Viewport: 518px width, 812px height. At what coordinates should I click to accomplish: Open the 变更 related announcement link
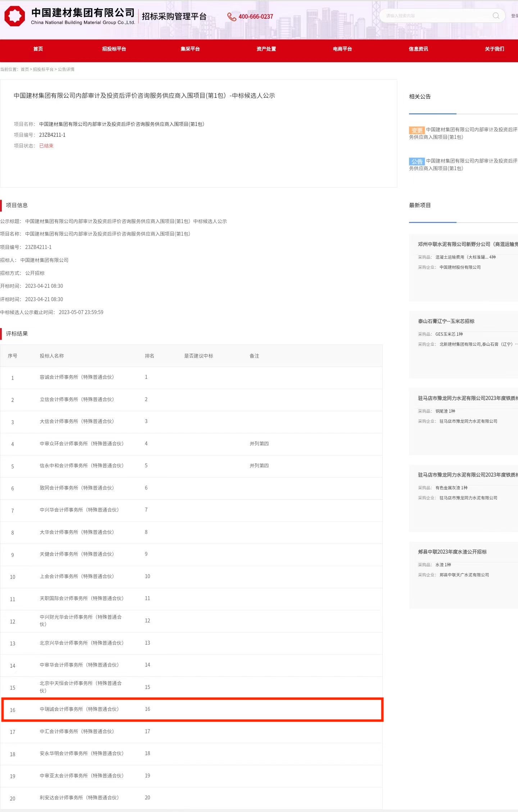tap(463, 133)
